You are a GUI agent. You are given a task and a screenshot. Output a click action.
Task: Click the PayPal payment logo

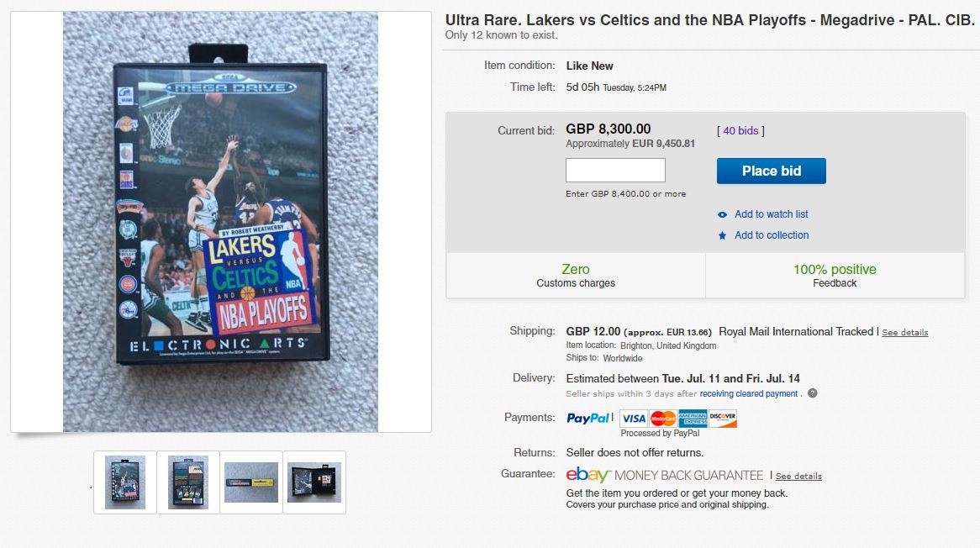tap(589, 418)
